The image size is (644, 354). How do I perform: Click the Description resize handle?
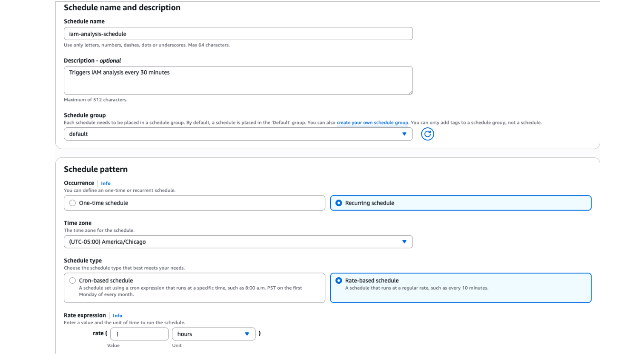[410, 92]
